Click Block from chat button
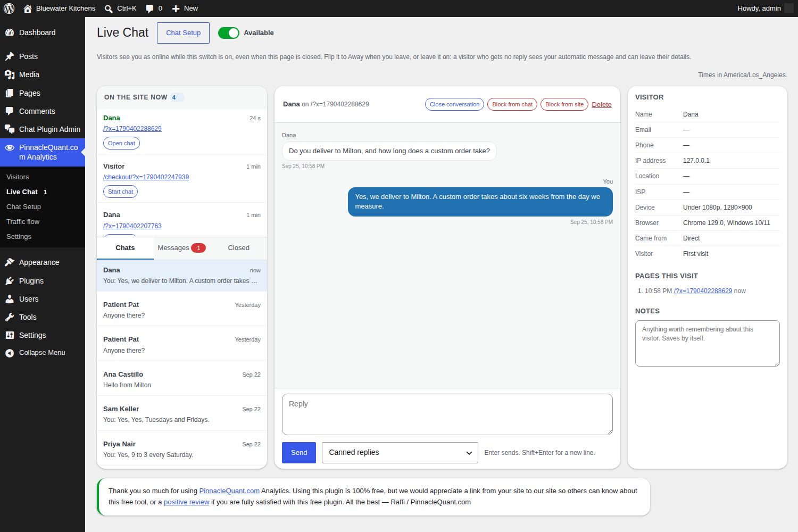Screen dimensions: 798x532 512,104
